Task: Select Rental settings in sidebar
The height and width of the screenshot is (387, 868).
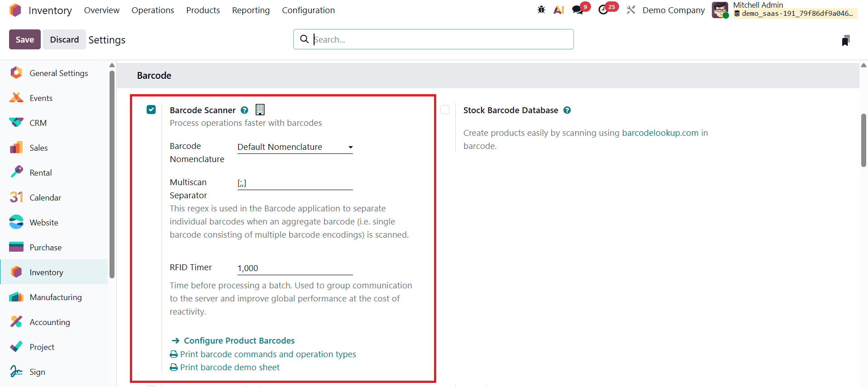Action: click(54, 172)
